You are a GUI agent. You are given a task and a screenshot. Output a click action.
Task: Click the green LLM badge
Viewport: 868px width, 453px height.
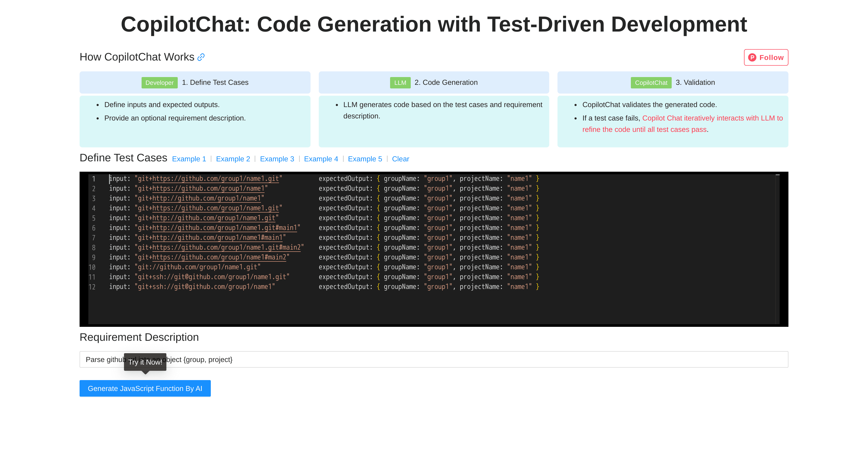400,82
